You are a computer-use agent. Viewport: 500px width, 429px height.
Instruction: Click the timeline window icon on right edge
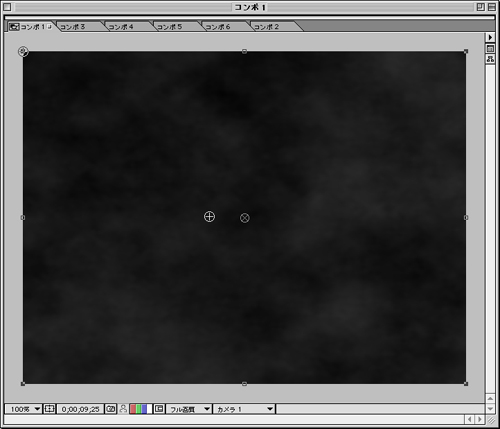490,49
